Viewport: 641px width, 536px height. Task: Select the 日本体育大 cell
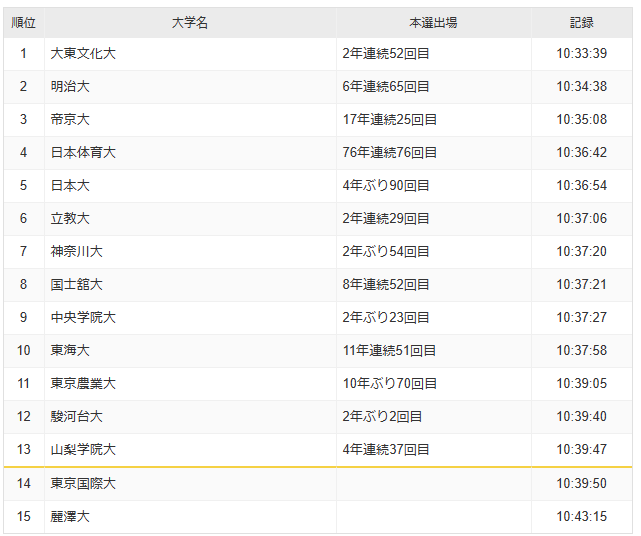(190, 153)
